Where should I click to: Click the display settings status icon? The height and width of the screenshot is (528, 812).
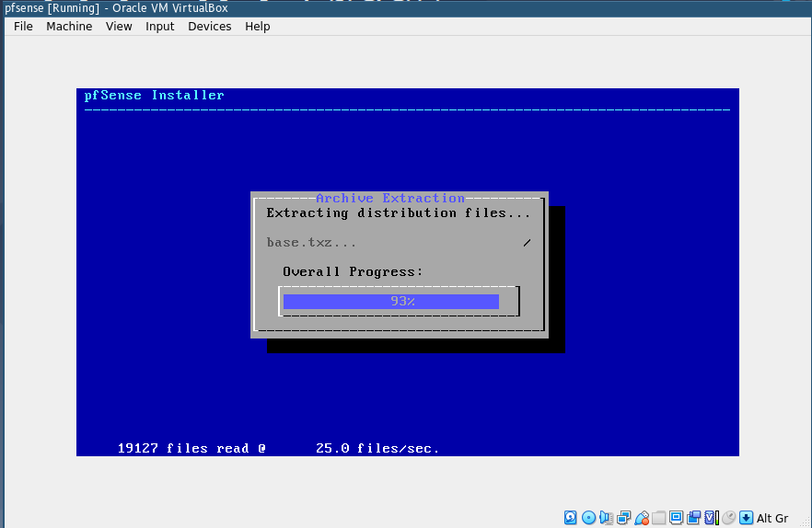(x=677, y=518)
